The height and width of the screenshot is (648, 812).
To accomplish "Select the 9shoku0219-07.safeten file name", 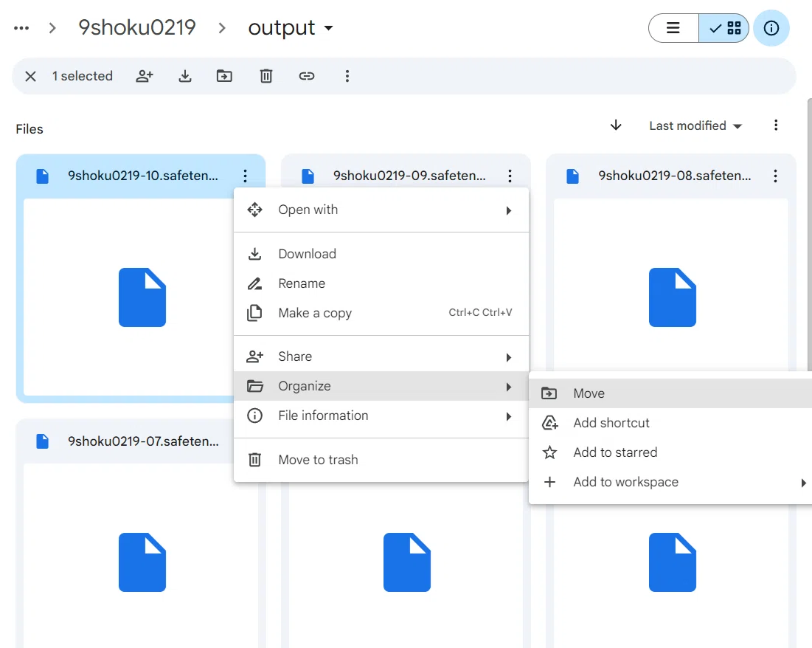I will click(x=144, y=441).
